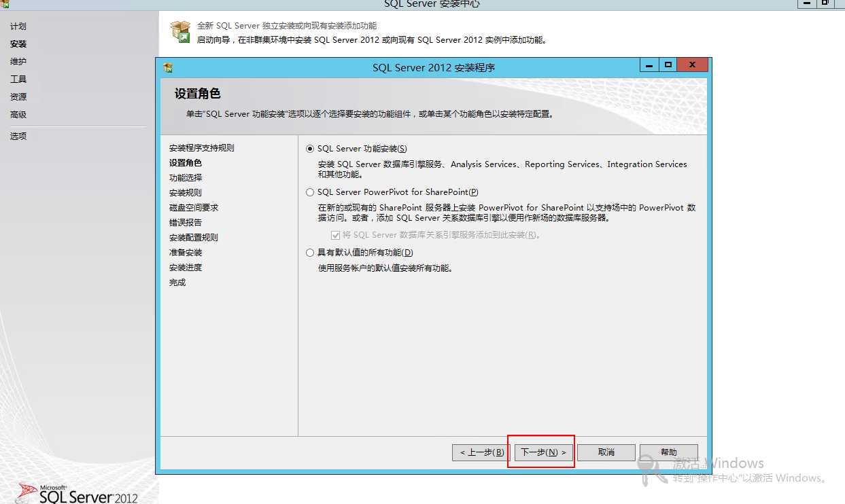Viewport: 845px width, 504px height.
Task: Open 计划 in Installation Center sidebar
Action: (18, 26)
